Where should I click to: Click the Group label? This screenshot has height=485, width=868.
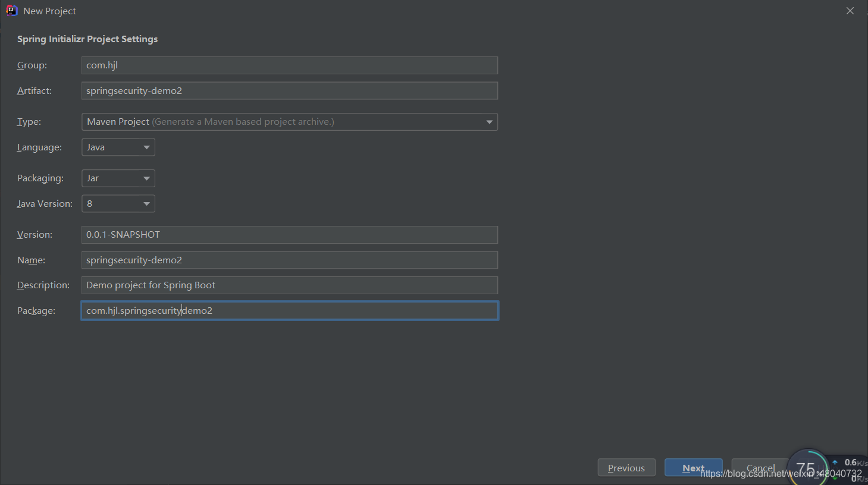32,65
